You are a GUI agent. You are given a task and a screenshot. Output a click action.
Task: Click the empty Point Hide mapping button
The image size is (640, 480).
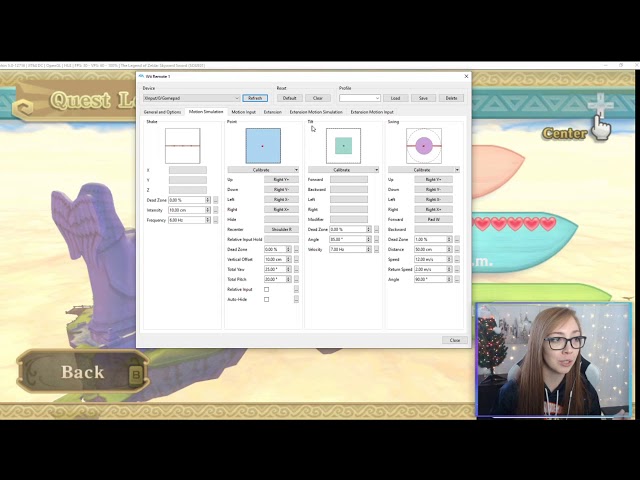[281, 220]
